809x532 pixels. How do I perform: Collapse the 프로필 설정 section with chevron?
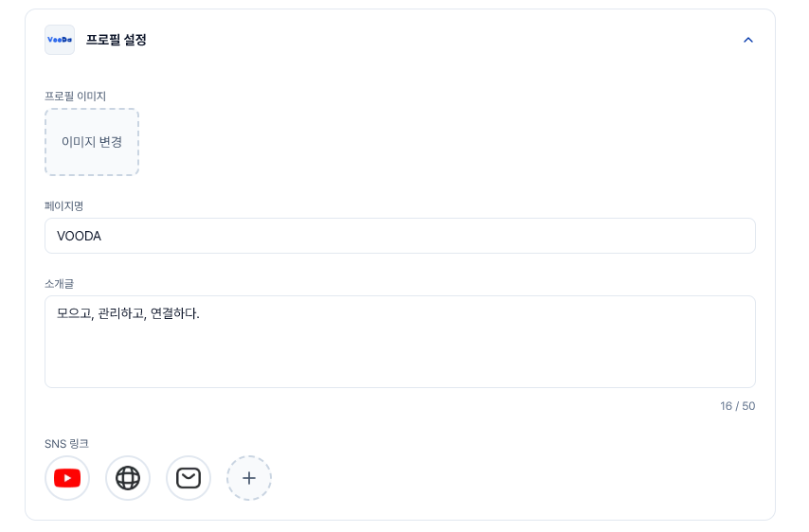click(x=748, y=40)
